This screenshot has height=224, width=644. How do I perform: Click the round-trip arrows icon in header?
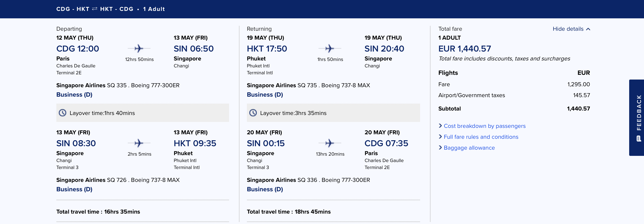tap(94, 9)
